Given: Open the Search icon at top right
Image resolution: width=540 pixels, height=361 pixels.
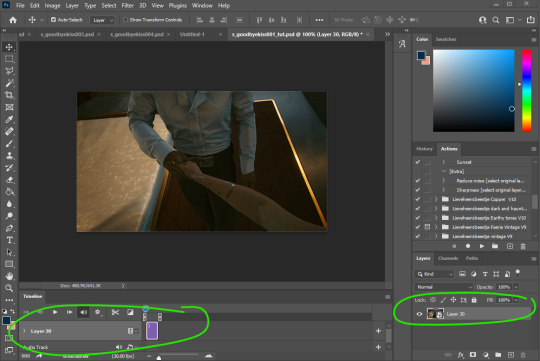Looking at the screenshot, I should [496, 20].
